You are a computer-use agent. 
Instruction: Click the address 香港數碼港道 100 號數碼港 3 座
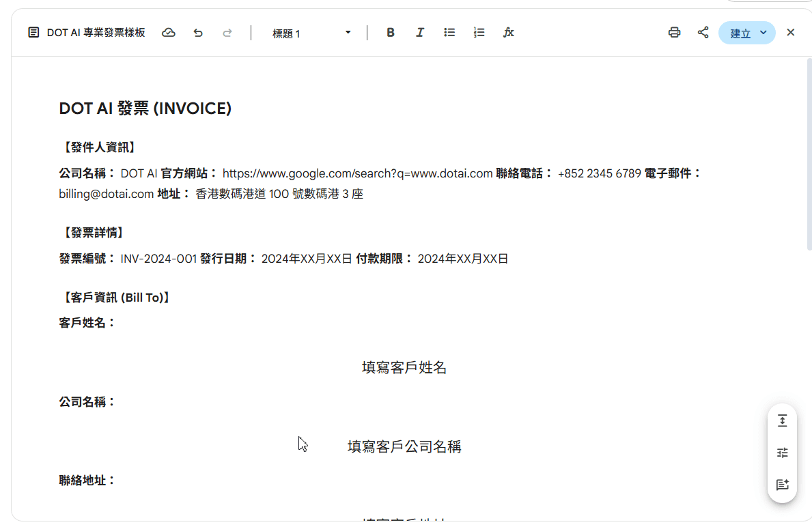click(x=279, y=194)
